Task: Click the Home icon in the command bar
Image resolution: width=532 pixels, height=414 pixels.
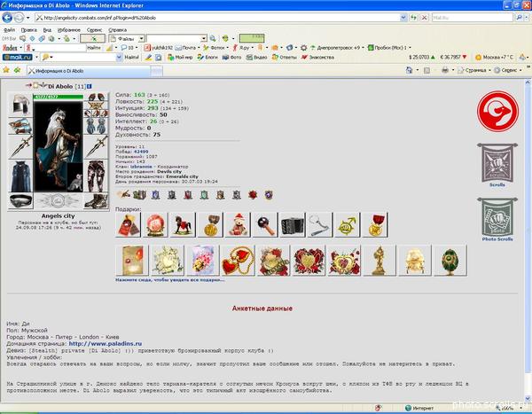Action: coord(409,70)
